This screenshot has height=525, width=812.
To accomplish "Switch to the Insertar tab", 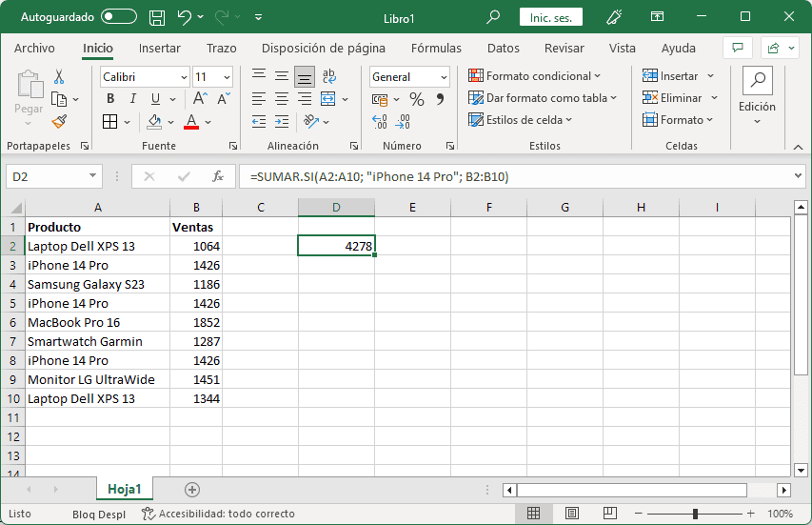I will pyautogui.click(x=160, y=49).
